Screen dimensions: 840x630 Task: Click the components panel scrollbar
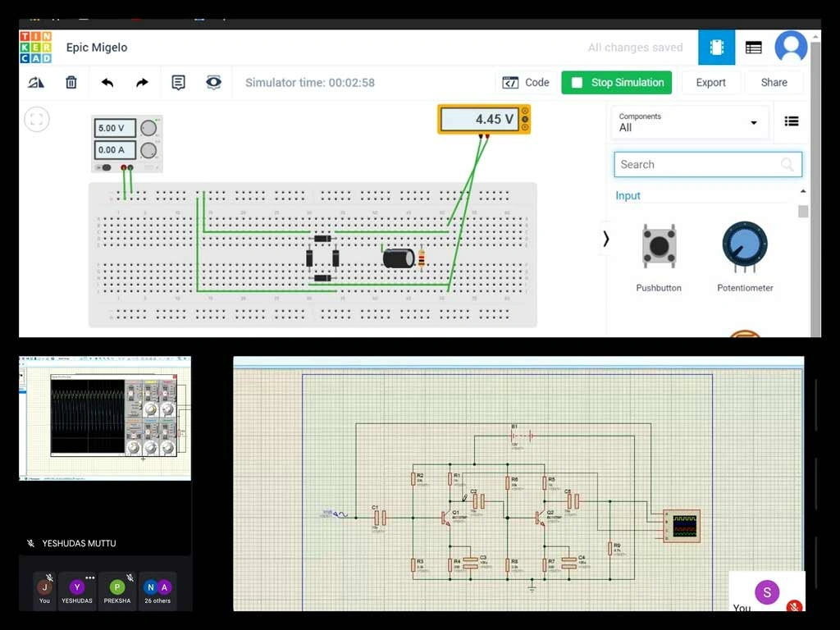point(802,211)
